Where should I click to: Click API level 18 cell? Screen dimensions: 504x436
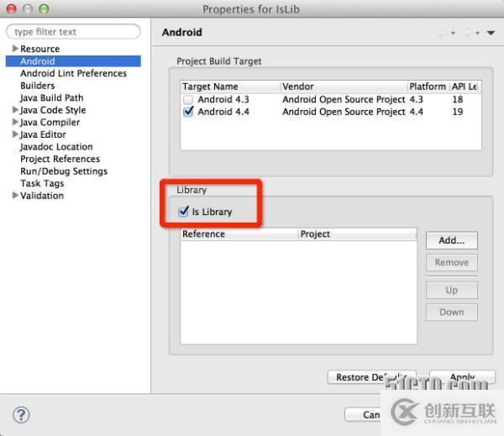(458, 100)
